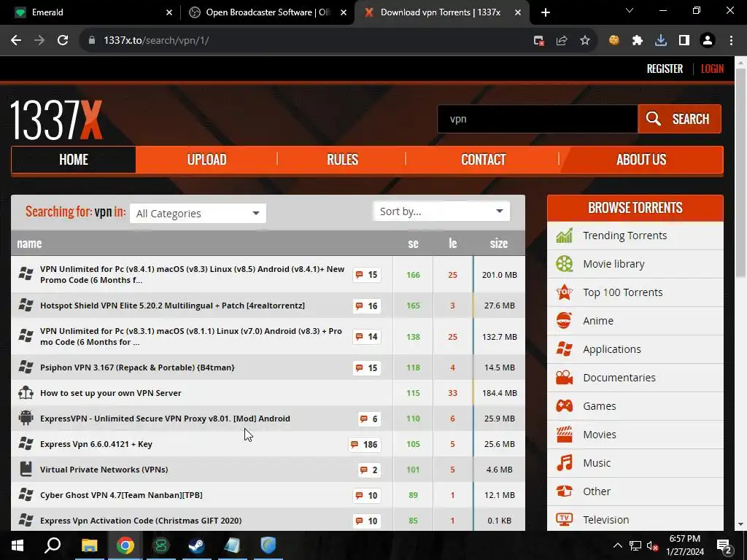The width and height of the screenshot is (747, 560).
Task: Open Windows Start menu
Action: tap(18, 545)
